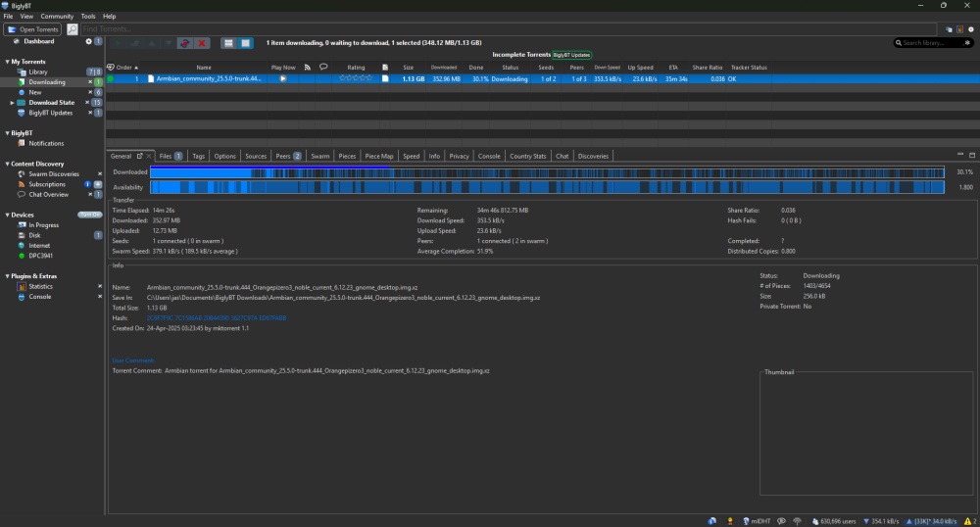Expand the Download State tree node

(x=13, y=102)
